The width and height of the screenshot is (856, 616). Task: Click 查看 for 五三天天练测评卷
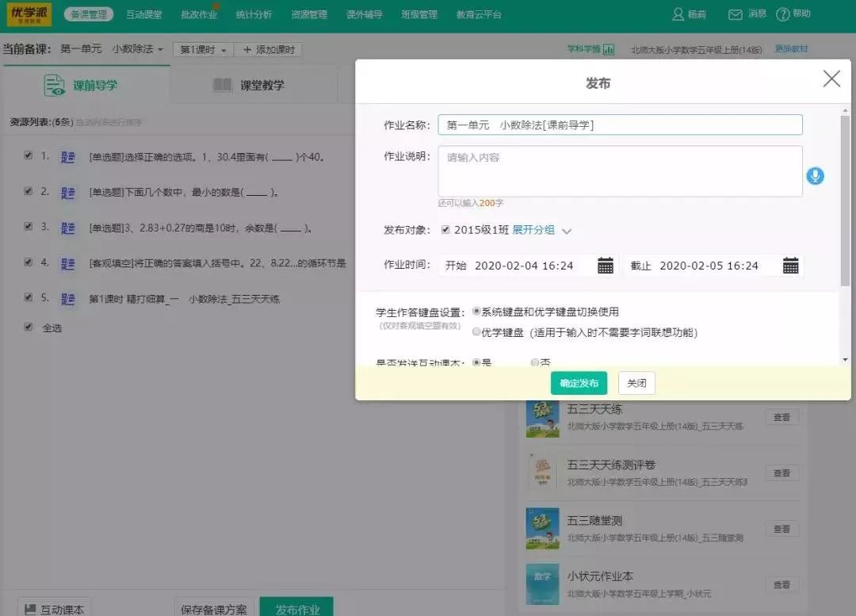[x=781, y=473]
